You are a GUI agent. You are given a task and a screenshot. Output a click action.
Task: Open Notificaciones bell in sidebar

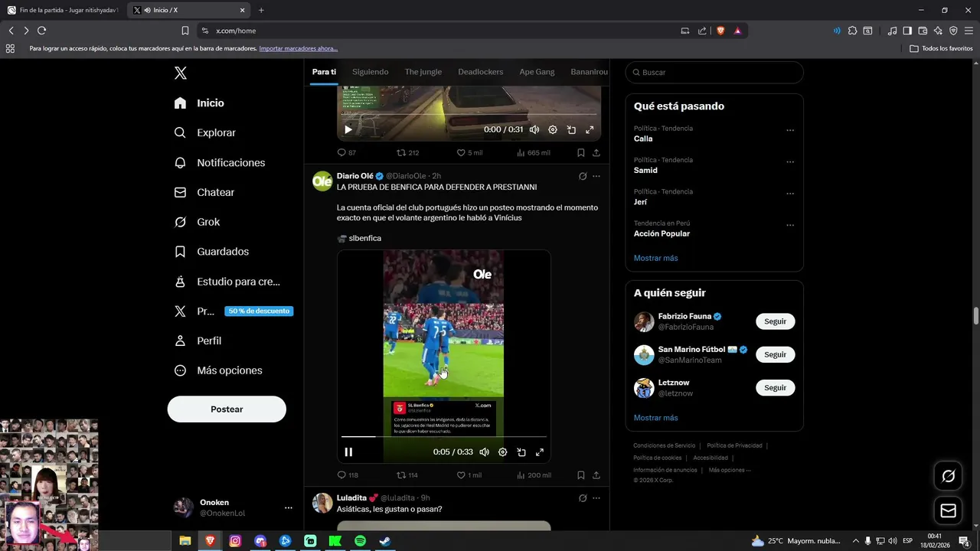coord(180,162)
